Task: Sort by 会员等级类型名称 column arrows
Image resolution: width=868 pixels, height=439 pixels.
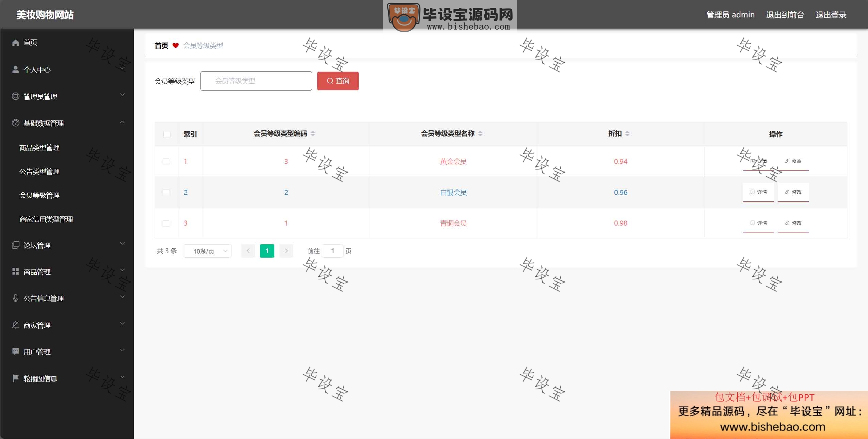Action: (x=480, y=133)
